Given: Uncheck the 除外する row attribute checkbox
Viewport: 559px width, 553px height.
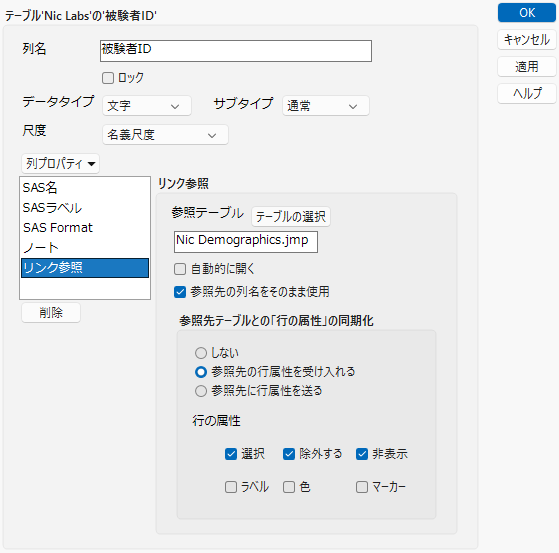Looking at the screenshot, I should tap(289, 454).
